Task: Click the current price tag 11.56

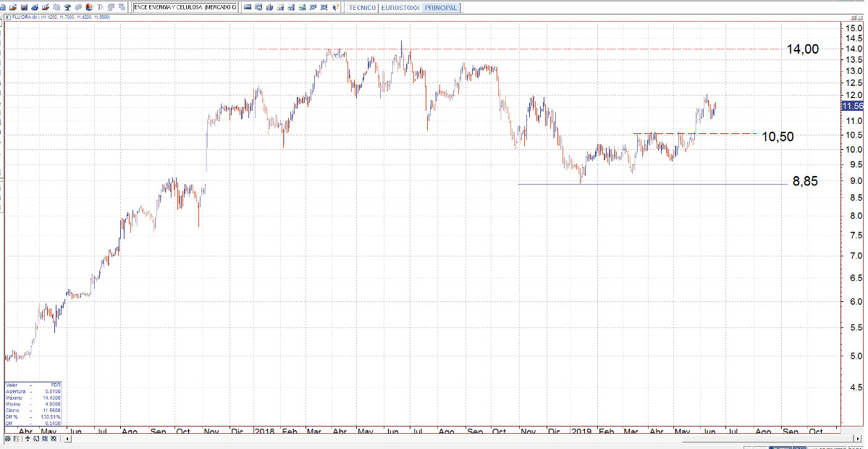Action: pyautogui.click(x=851, y=106)
